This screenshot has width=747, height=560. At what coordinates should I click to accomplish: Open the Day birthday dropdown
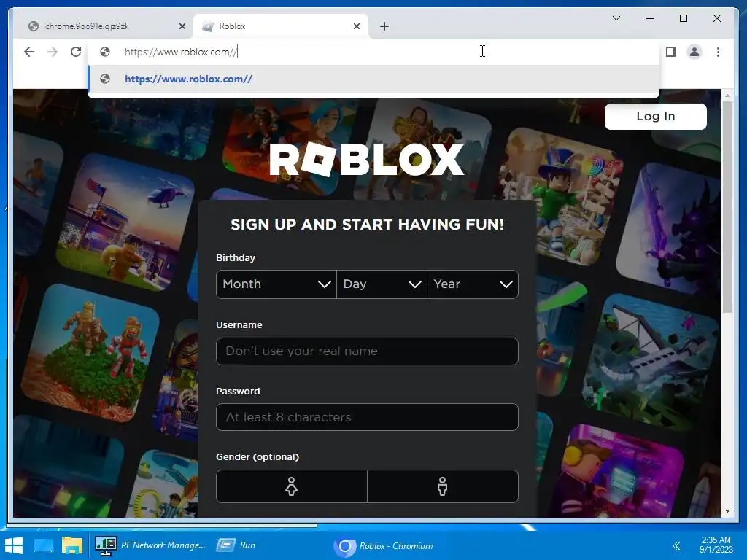(x=382, y=284)
